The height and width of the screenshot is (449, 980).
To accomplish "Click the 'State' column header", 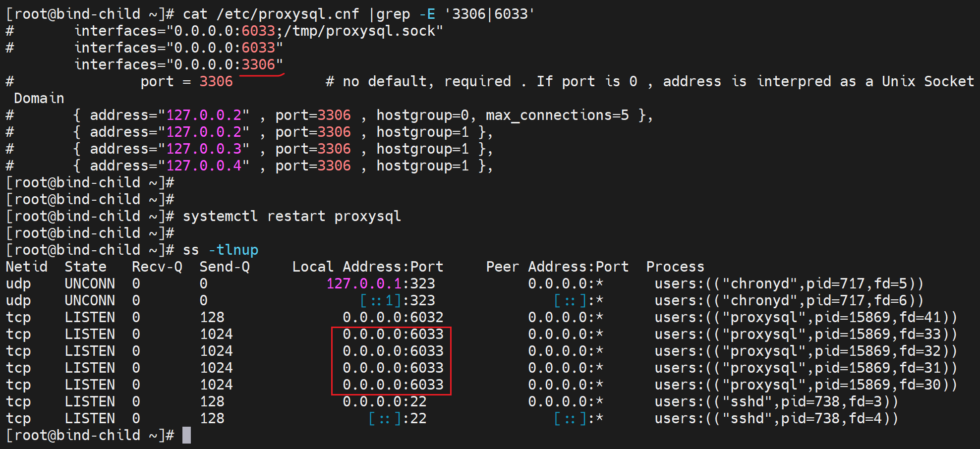I will pos(85,267).
